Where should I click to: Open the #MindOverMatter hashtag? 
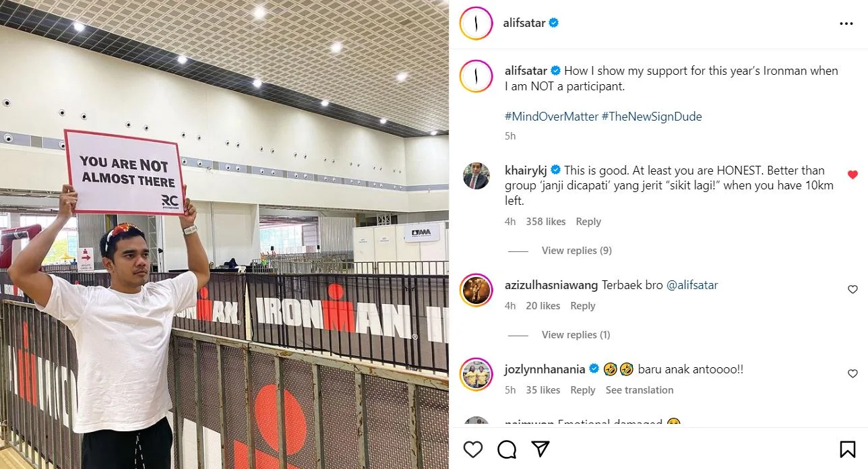point(551,117)
